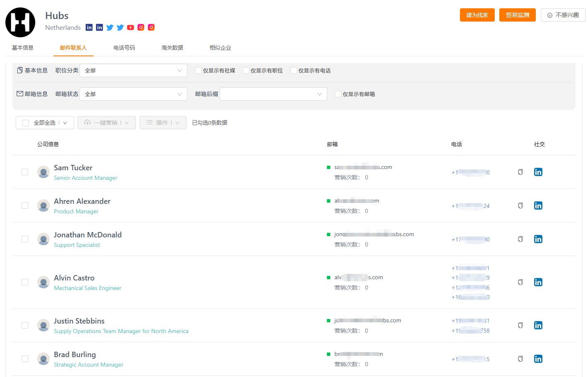The height and width of the screenshot is (377, 588).
Task: Select the checkbox for Alvin Castro
Action: click(x=25, y=282)
